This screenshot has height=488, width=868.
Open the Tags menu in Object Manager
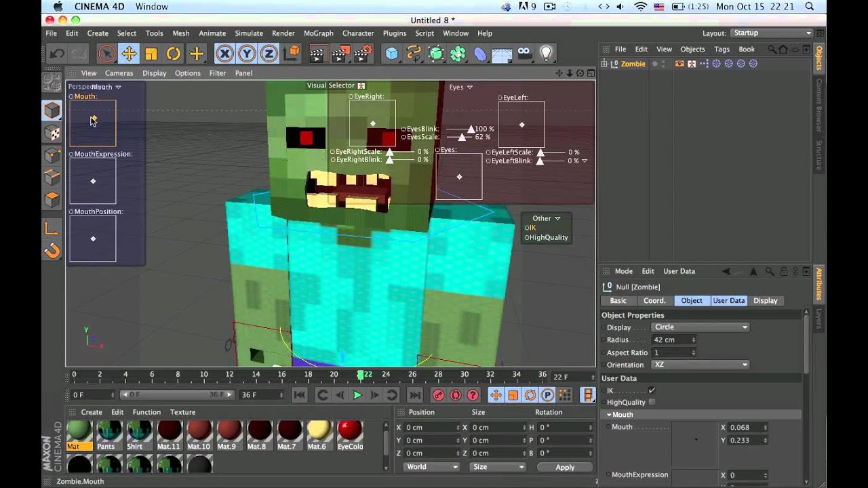[x=722, y=49]
